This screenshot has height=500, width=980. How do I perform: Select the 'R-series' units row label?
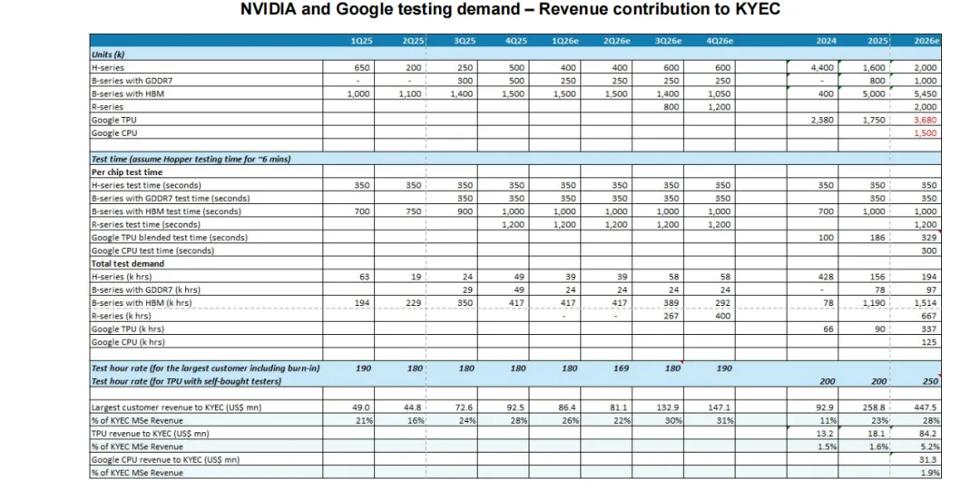tap(107, 107)
